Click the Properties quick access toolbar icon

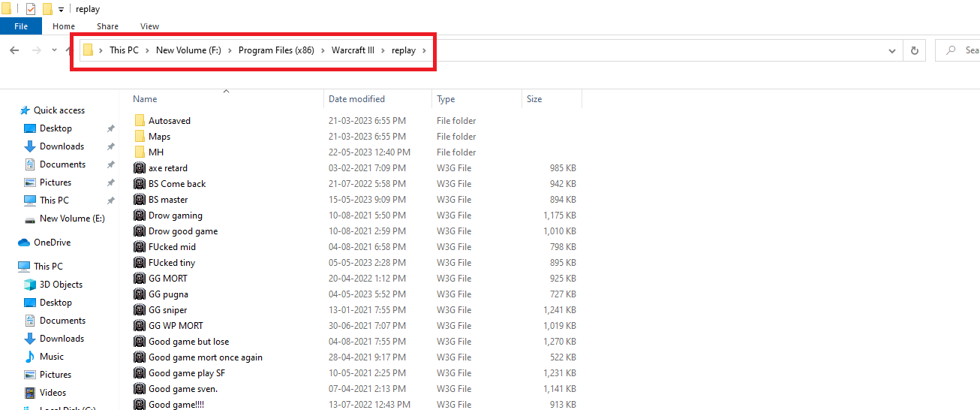click(30, 9)
